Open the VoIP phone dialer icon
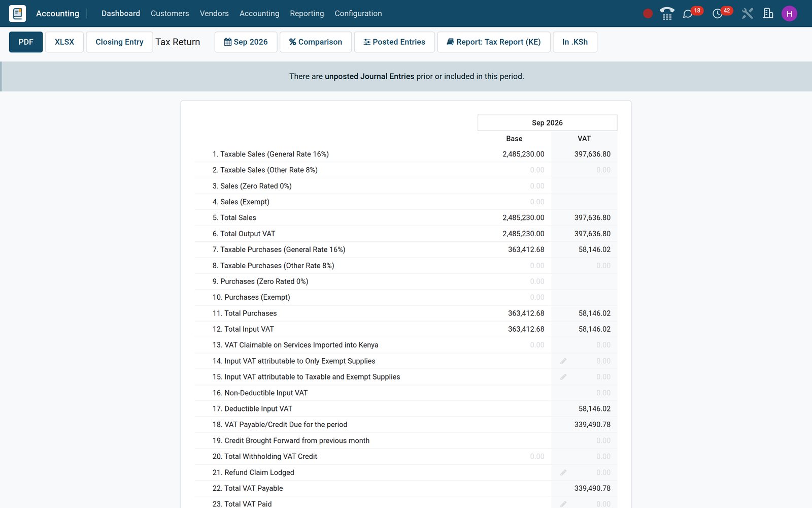Image resolution: width=812 pixels, height=508 pixels. 667,14
